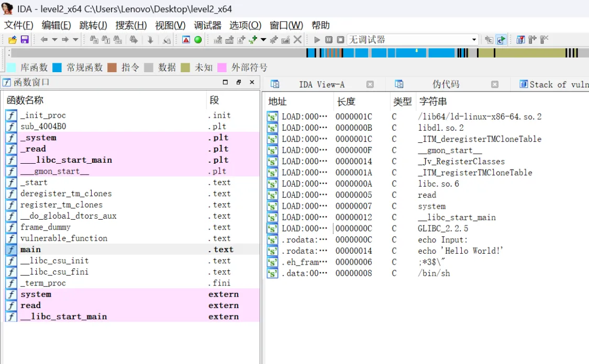Sort strings by 地址 column header
The image size is (589, 364).
click(x=299, y=101)
